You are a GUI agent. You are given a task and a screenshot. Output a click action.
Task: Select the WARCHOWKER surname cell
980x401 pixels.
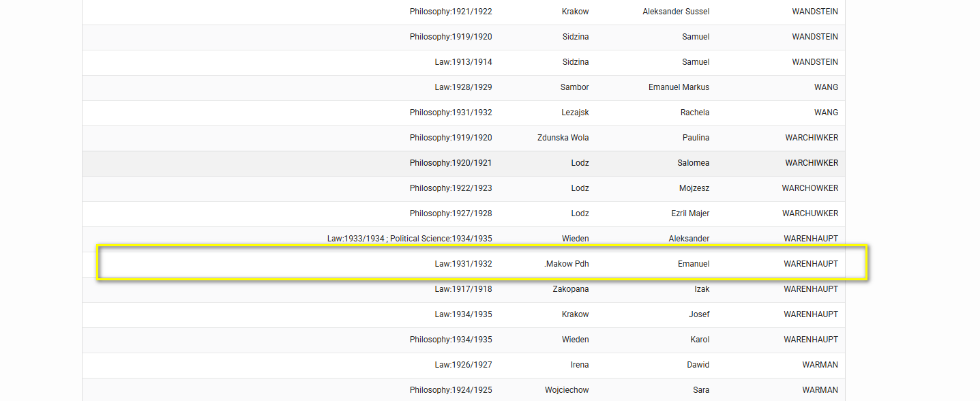(810, 188)
